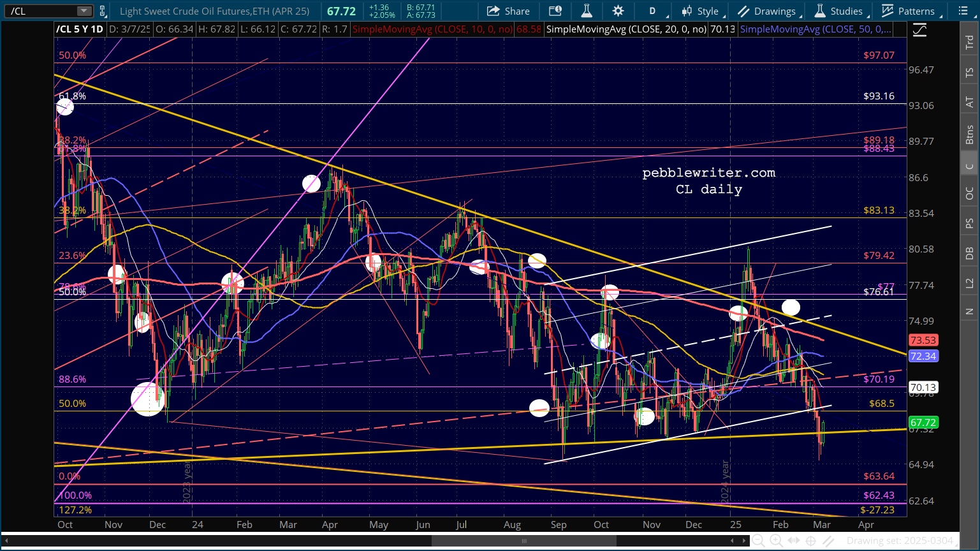Open the top-right list menu icon
Image resolution: width=980 pixels, height=551 pixels.
point(962,11)
